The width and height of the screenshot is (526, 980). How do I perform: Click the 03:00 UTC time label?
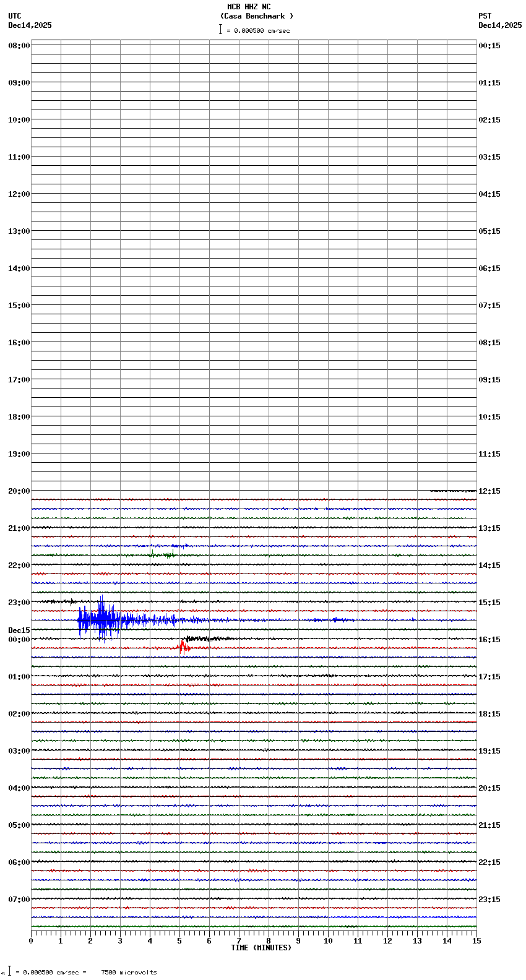[19, 751]
